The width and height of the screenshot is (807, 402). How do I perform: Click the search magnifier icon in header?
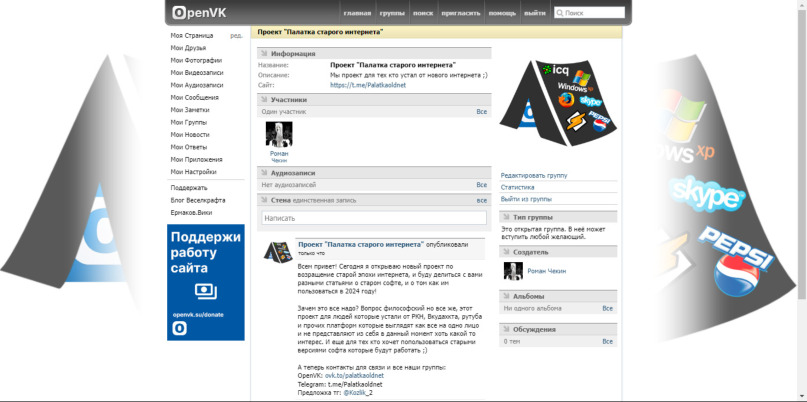[x=559, y=13]
